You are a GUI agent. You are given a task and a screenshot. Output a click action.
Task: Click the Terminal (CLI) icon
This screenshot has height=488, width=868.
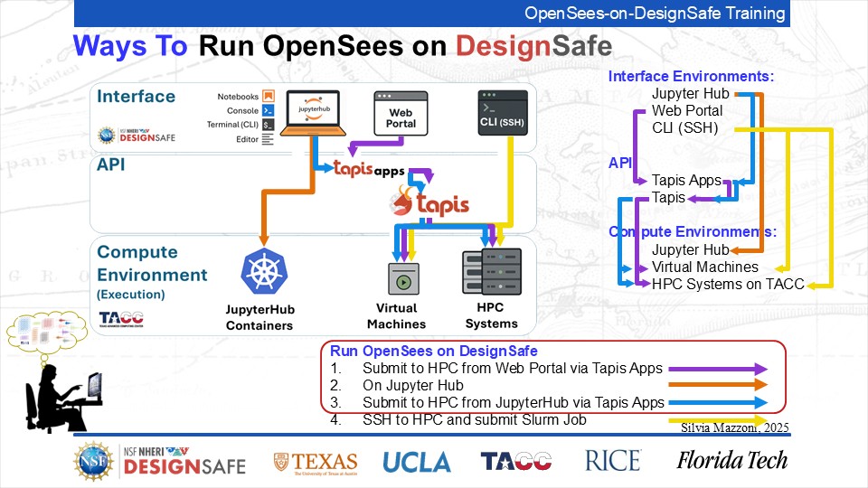(268, 125)
